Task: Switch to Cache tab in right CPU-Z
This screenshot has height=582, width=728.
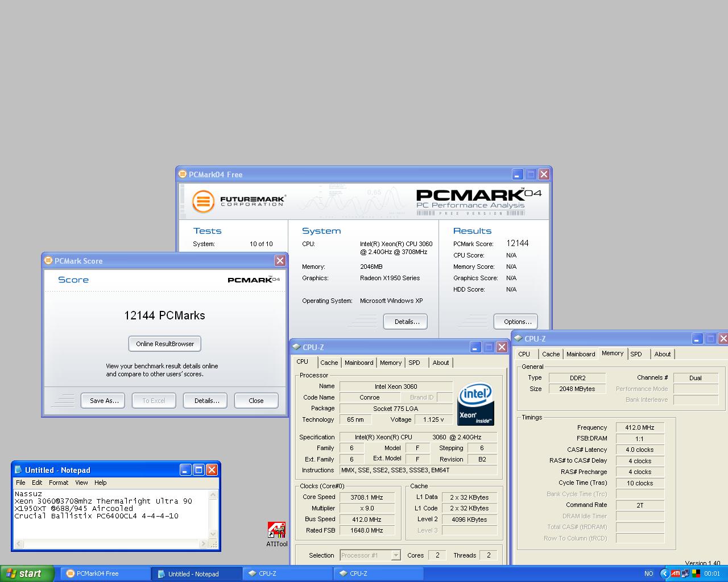Action: (x=551, y=354)
